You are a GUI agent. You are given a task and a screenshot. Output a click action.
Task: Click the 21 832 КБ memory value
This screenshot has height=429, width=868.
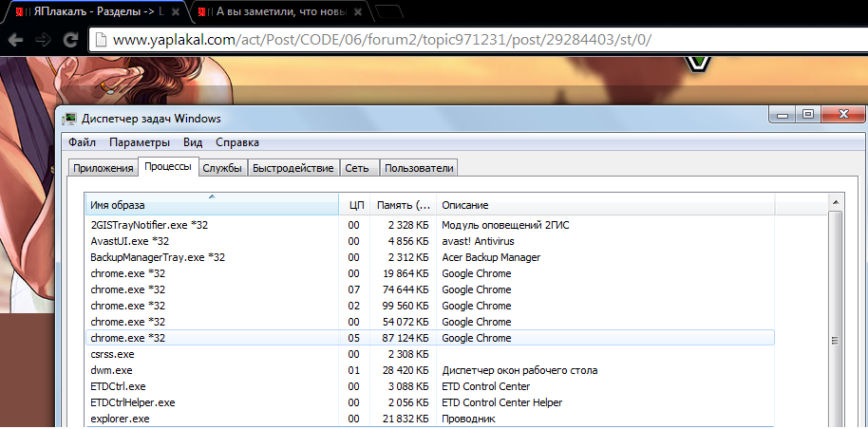406,419
